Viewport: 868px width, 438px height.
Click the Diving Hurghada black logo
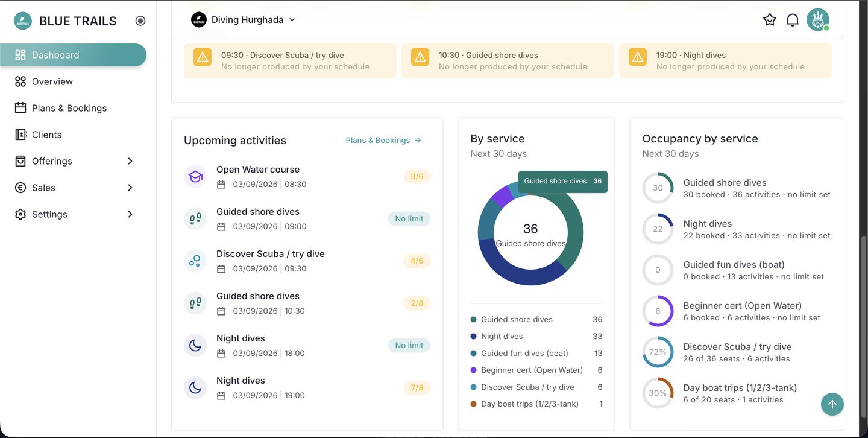199,20
